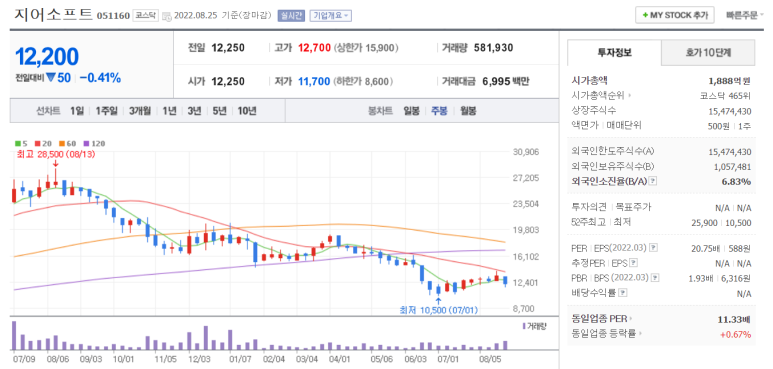
Task: Click the 저가 value 11,700
Action: (314, 81)
